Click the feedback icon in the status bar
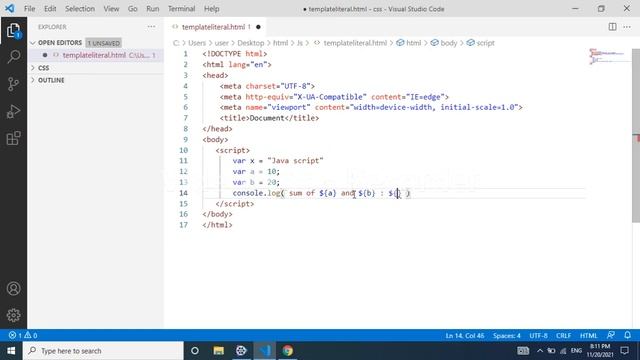Viewport: 640px width, 360px height. (611, 335)
